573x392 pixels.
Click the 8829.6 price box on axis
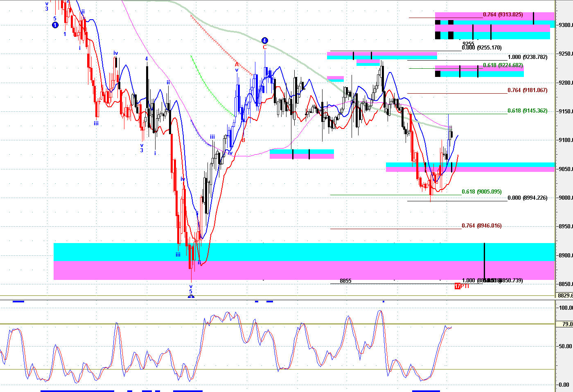(x=565, y=295)
